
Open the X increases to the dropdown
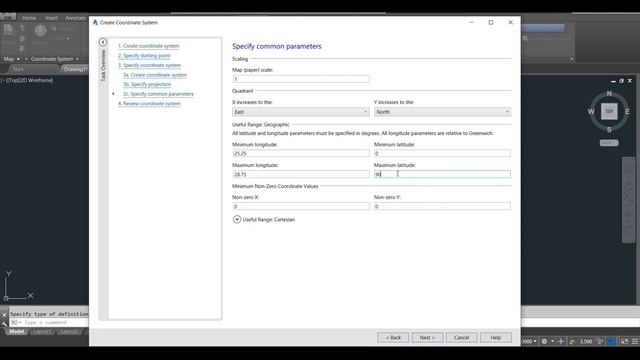301,112
